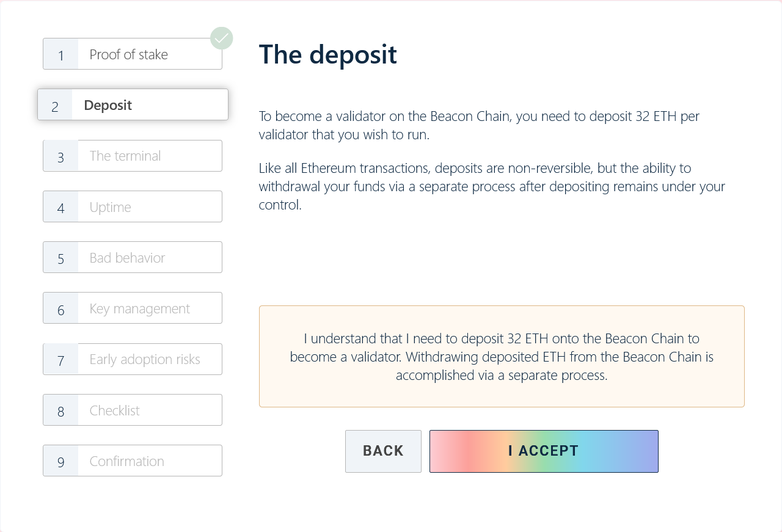Viewport: 782px width, 532px height.
Task: Select the Deposit step
Action: 133,105
